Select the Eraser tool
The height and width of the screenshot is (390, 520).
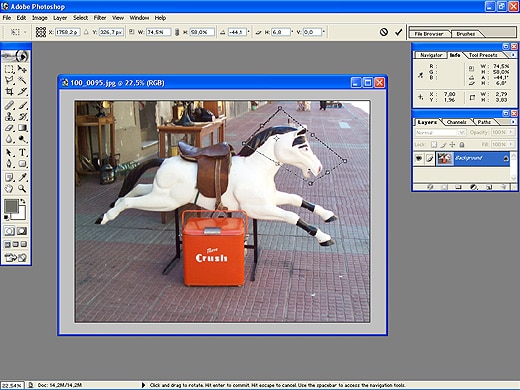[x=9, y=128]
